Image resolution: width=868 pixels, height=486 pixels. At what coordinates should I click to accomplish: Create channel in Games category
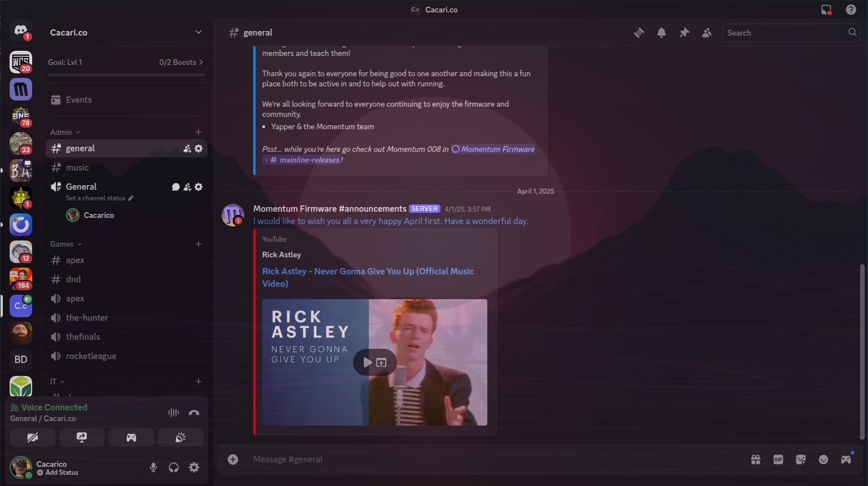coord(199,244)
